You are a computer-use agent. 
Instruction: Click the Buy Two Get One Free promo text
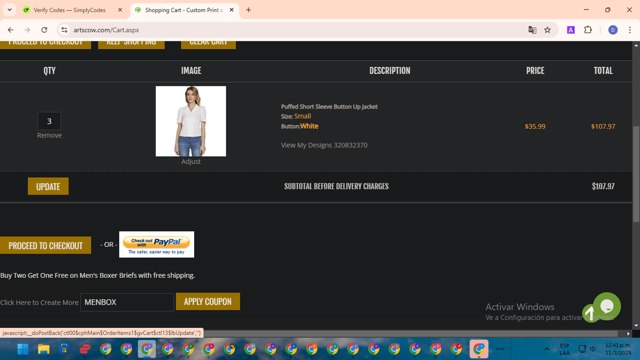click(98, 276)
